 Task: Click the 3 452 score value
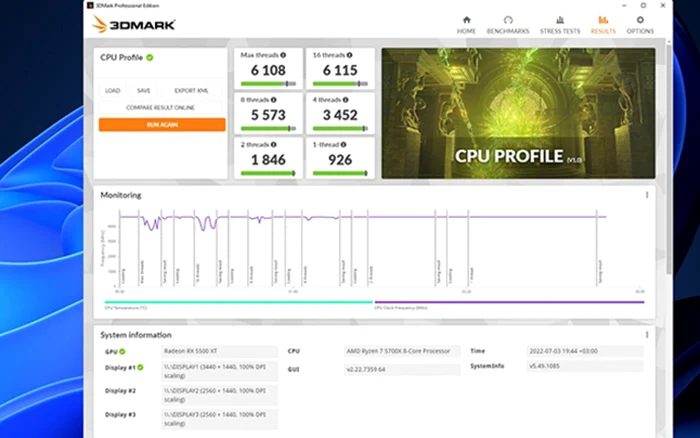coord(340,115)
